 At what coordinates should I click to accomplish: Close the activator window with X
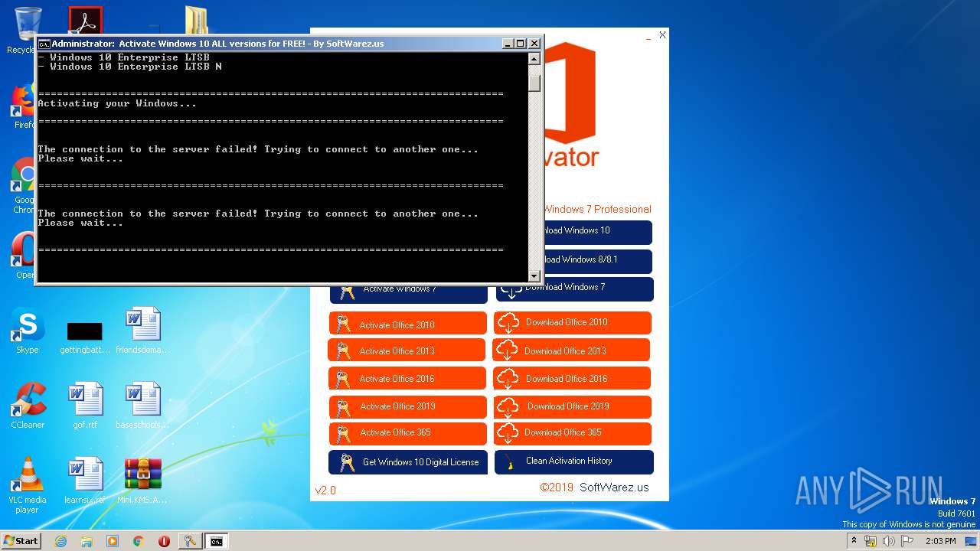(x=662, y=35)
